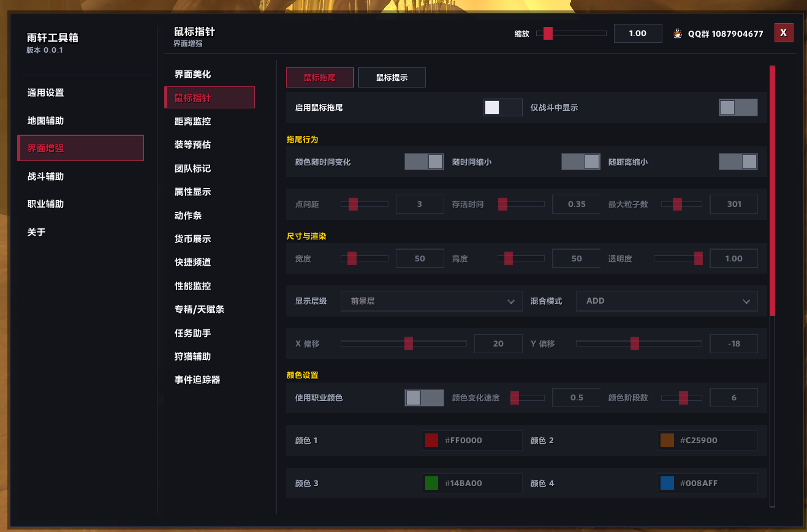Pick the green color 3 swatch

[x=431, y=483]
